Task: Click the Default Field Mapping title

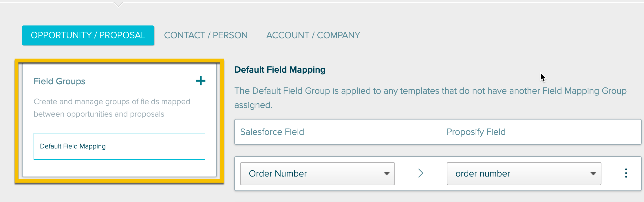Action: (x=280, y=70)
